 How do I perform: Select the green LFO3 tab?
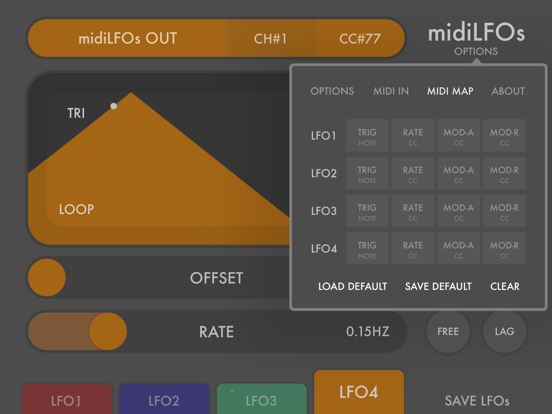262,399
